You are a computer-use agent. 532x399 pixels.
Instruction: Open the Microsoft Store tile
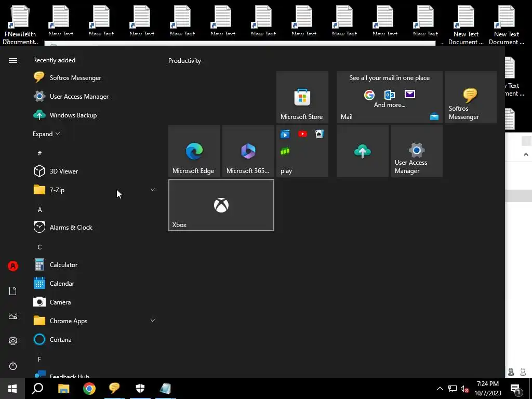point(302,97)
